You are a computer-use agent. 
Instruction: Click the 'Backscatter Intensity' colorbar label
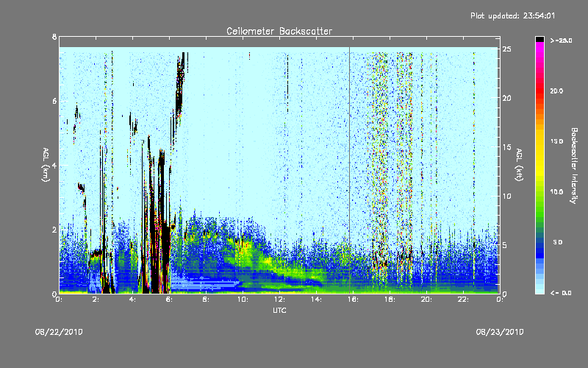(x=574, y=166)
